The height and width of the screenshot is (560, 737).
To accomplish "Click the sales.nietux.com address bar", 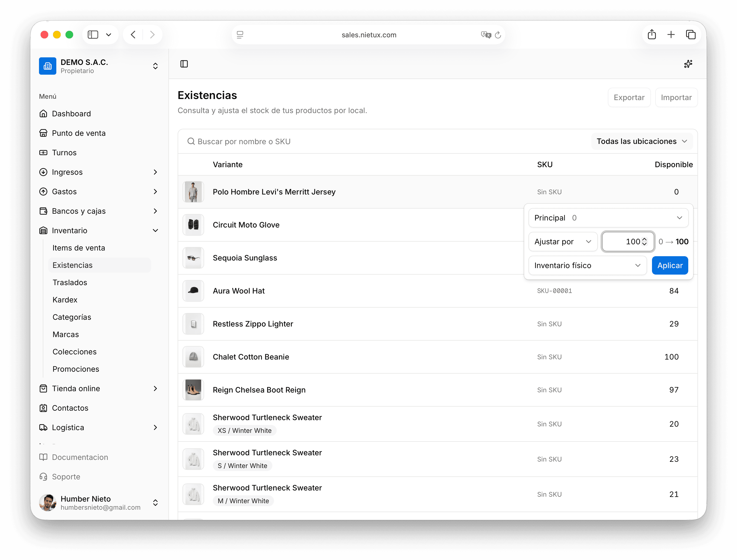I will pos(368,35).
